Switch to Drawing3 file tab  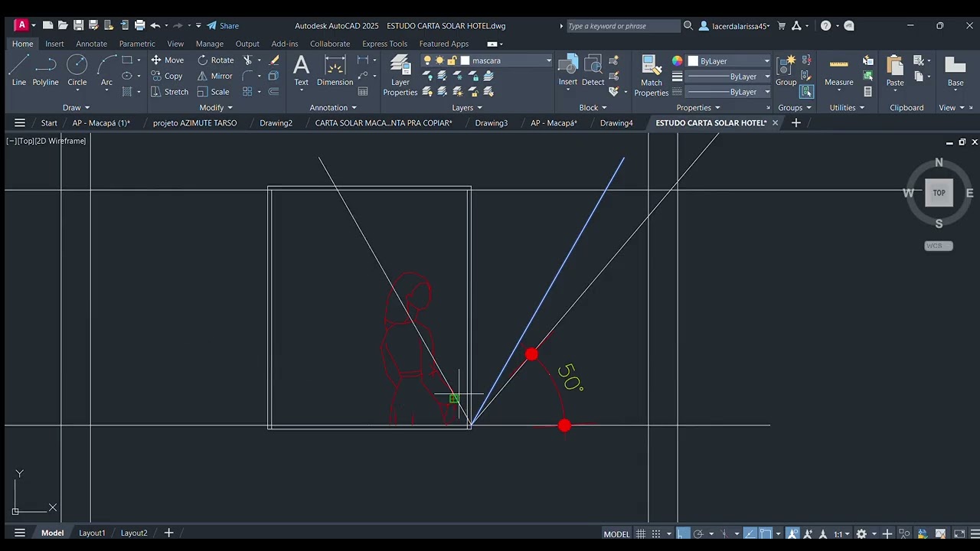click(x=492, y=122)
